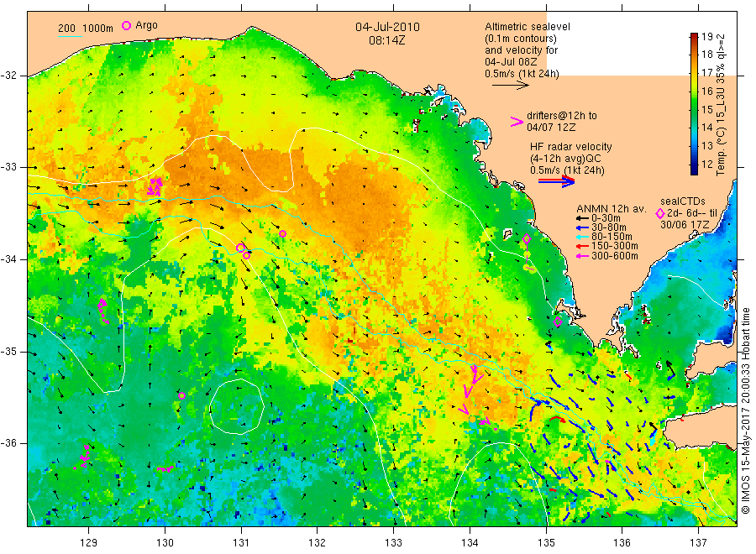Click the 'drifters@12h to' label
This screenshot has height=554, width=756.
pyautogui.click(x=561, y=116)
